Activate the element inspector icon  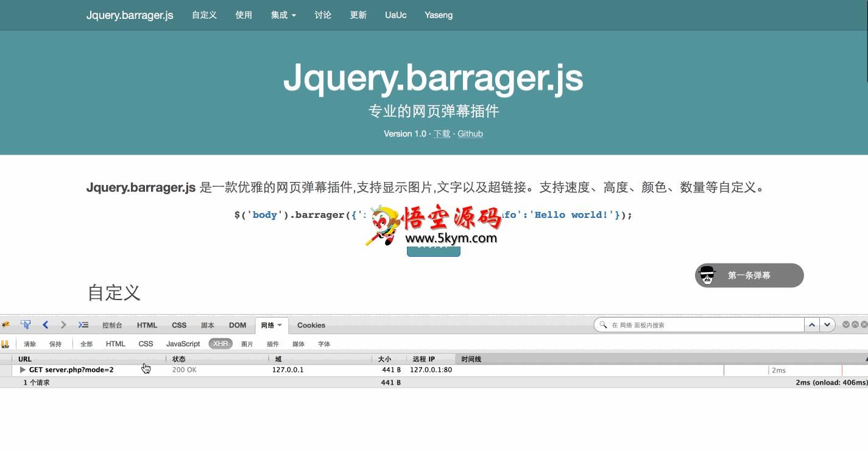click(x=26, y=325)
